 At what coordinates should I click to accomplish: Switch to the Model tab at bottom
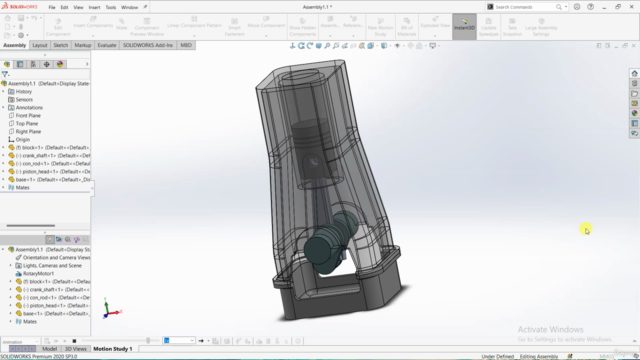coord(49,349)
